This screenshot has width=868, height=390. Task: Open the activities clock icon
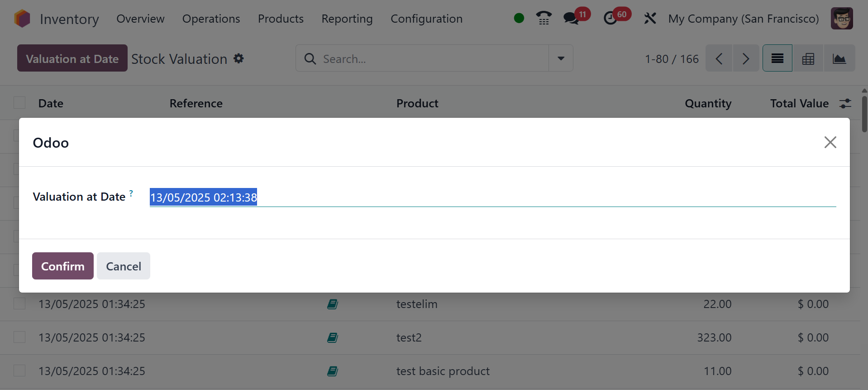[610, 18]
